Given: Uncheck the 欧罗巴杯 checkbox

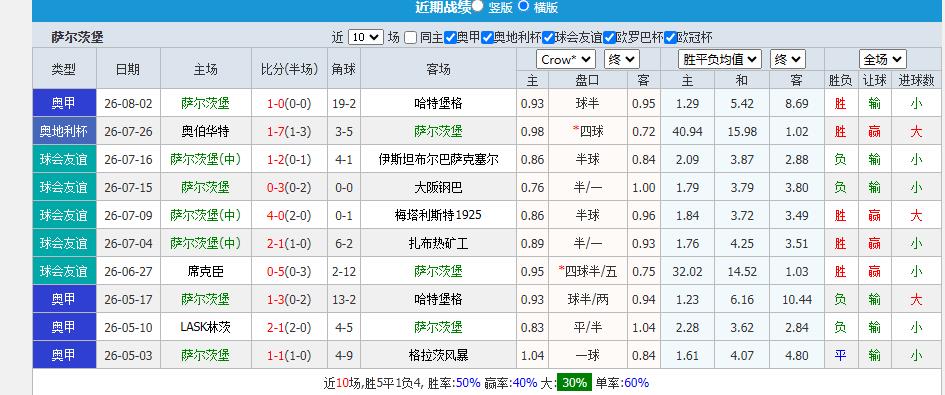Looking at the screenshot, I should 609,37.
